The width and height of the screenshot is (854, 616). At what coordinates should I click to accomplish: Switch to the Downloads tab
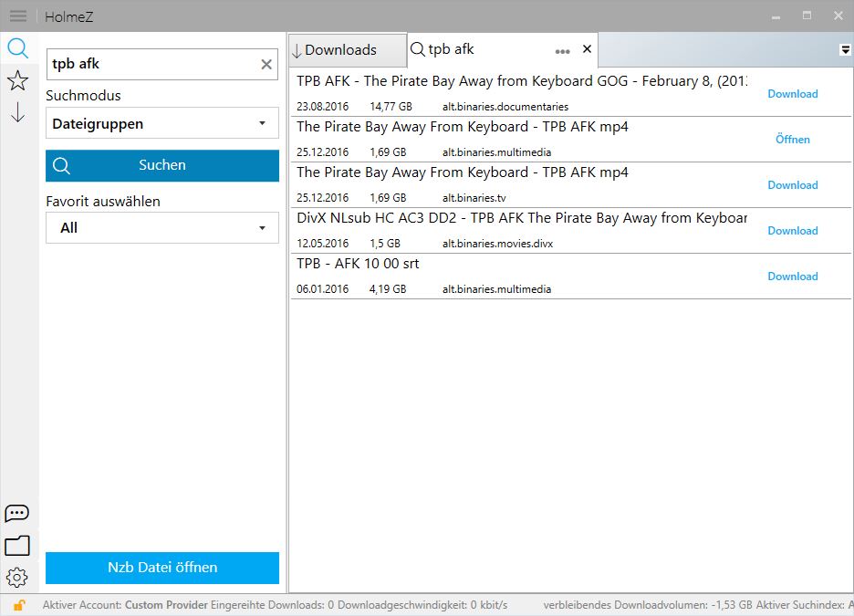click(x=348, y=50)
